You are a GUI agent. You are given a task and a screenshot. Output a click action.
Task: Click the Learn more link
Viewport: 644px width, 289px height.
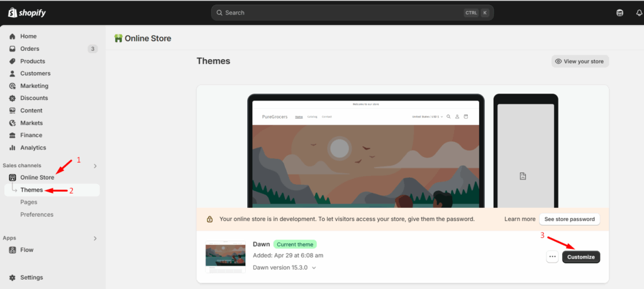(x=519, y=219)
